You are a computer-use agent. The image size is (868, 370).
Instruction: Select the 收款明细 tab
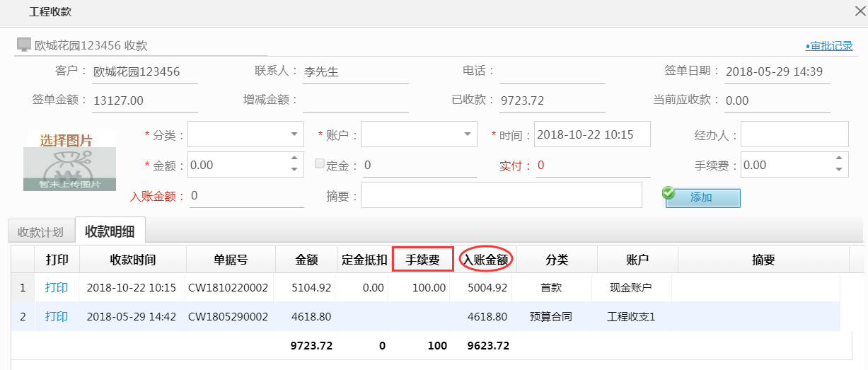click(x=110, y=231)
